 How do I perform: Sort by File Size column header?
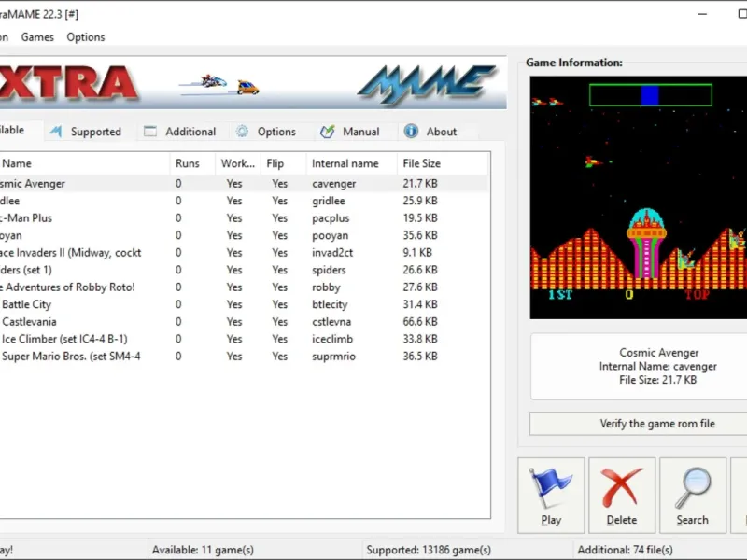pos(442,163)
